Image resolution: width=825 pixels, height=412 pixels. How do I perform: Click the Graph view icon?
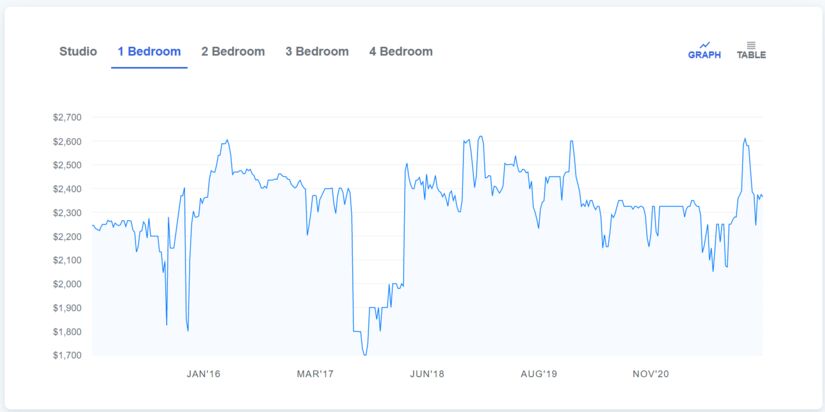tap(704, 50)
